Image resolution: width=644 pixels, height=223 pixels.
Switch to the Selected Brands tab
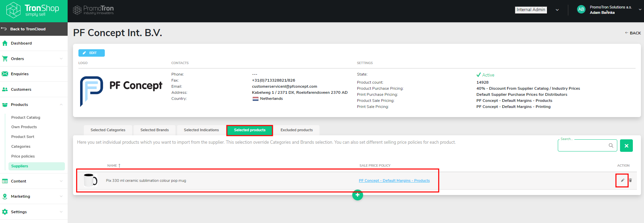pyautogui.click(x=154, y=130)
